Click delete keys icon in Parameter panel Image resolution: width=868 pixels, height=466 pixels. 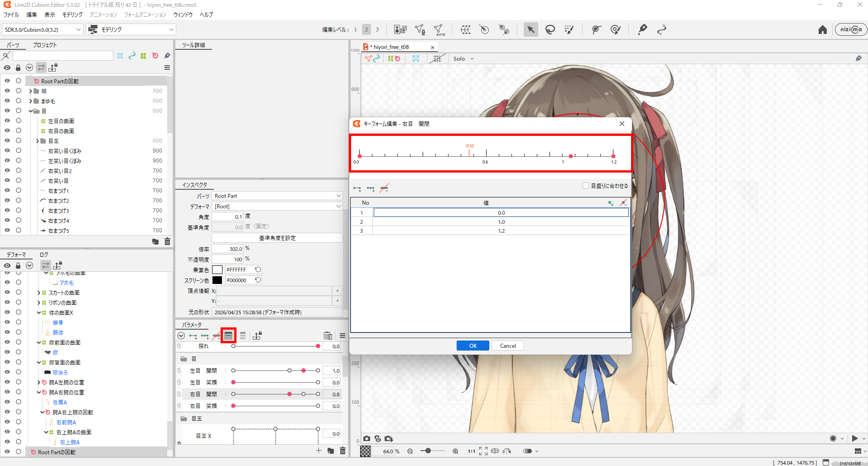217,336
